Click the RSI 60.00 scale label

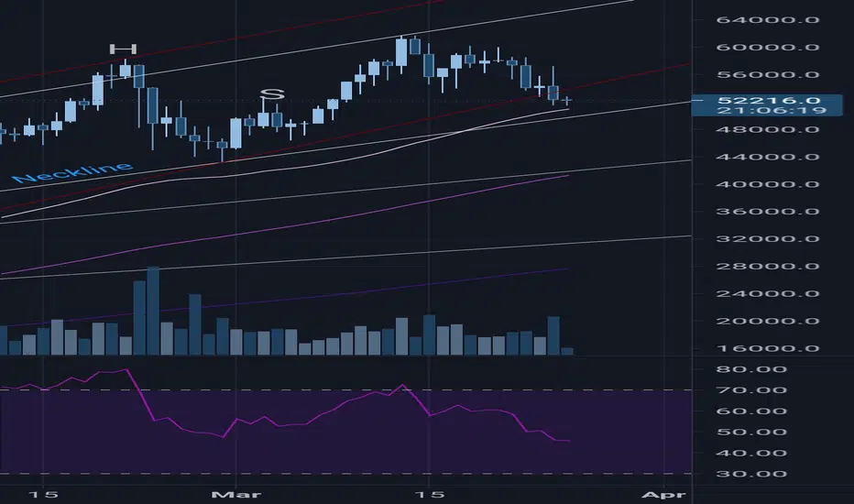tap(751, 411)
